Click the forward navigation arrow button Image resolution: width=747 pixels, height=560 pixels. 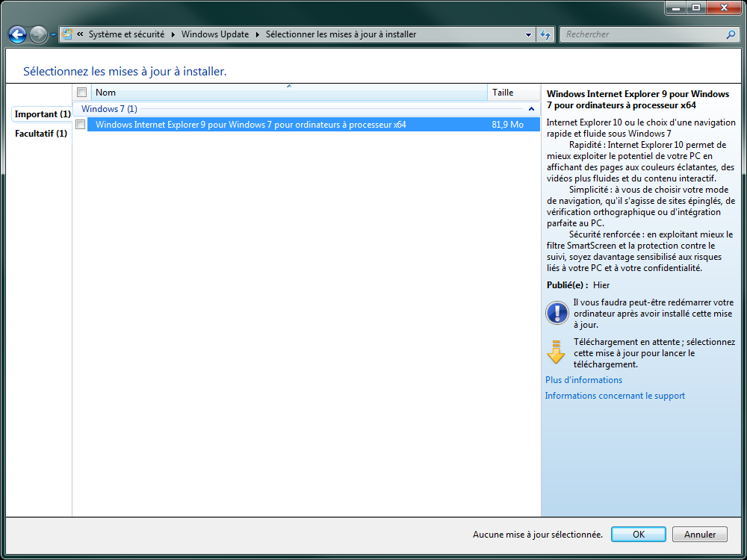click(38, 34)
